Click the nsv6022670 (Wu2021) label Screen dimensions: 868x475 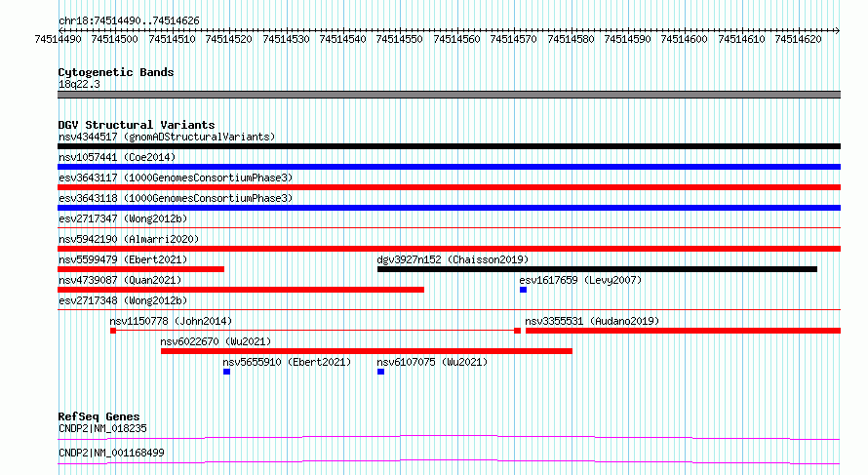tap(216, 341)
